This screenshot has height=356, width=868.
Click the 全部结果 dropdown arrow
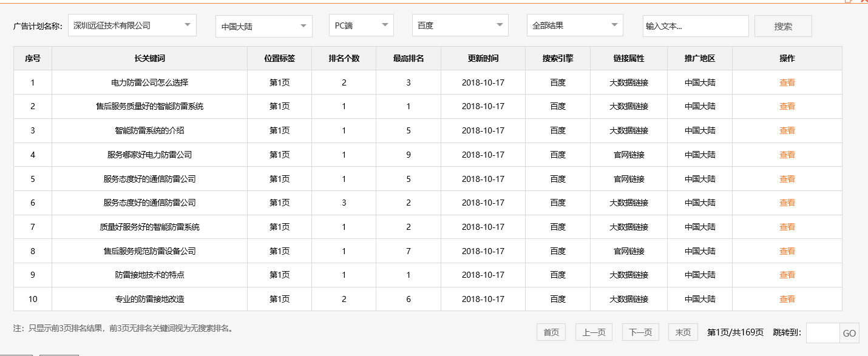pos(614,25)
